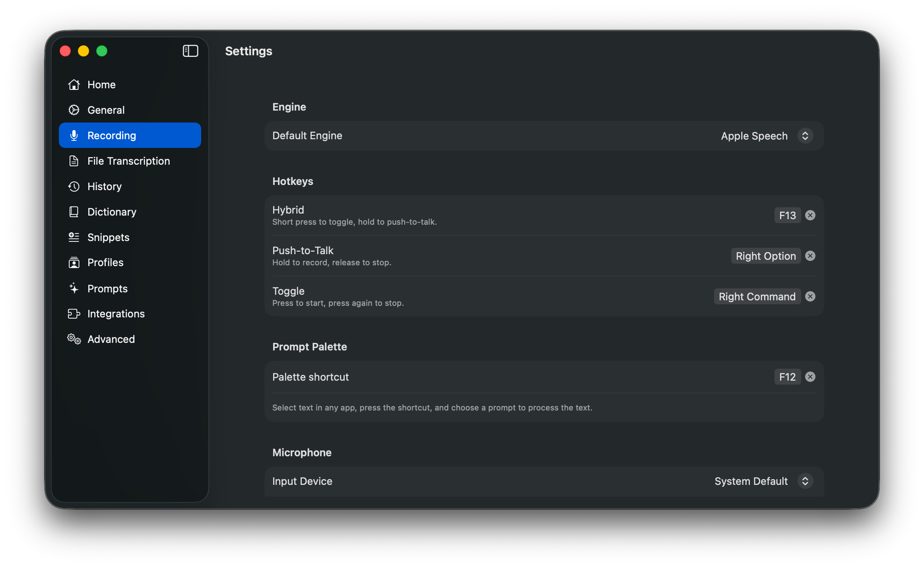Clear the Right Option Push-to-Talk binding

pyautogui.click(x=811, y=256)
